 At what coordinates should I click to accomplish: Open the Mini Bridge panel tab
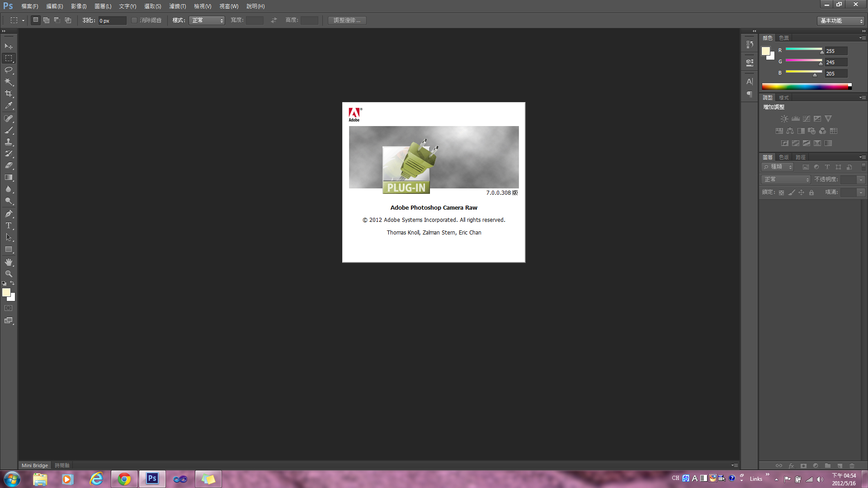(35, 465)
